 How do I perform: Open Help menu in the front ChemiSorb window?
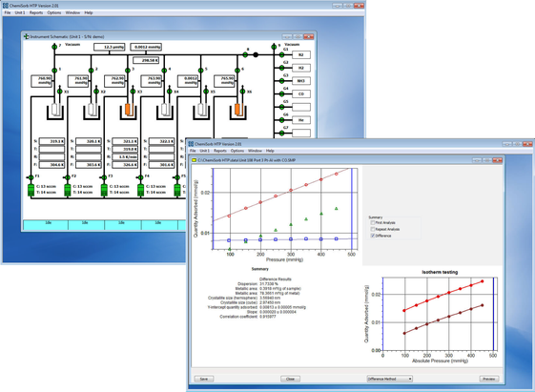[270, 151]
